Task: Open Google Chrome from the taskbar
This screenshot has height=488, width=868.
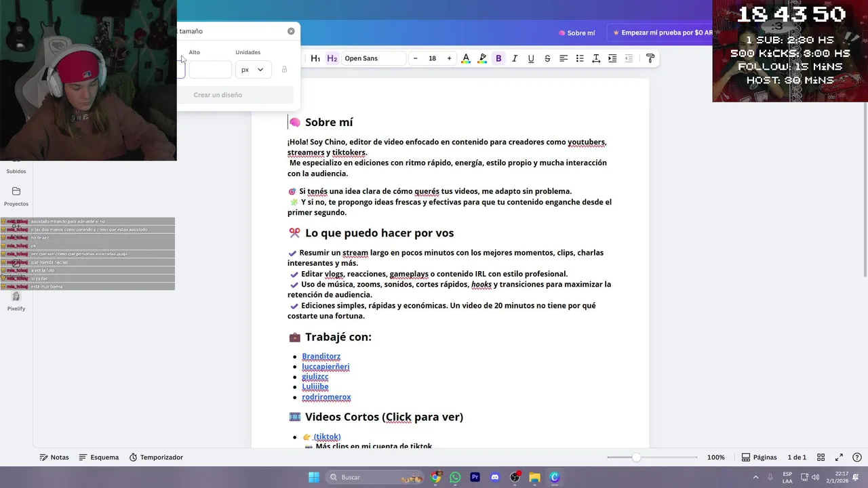Action: tap(436, 477)
